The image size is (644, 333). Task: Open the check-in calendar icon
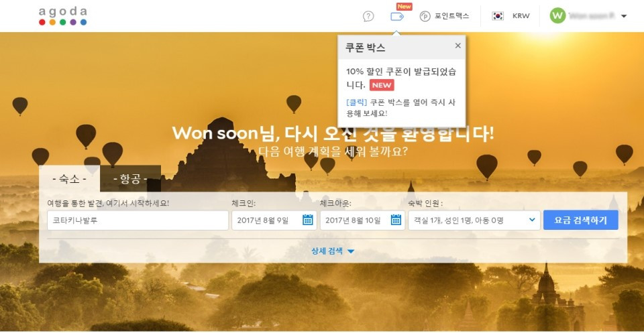(x=308, y=220)
